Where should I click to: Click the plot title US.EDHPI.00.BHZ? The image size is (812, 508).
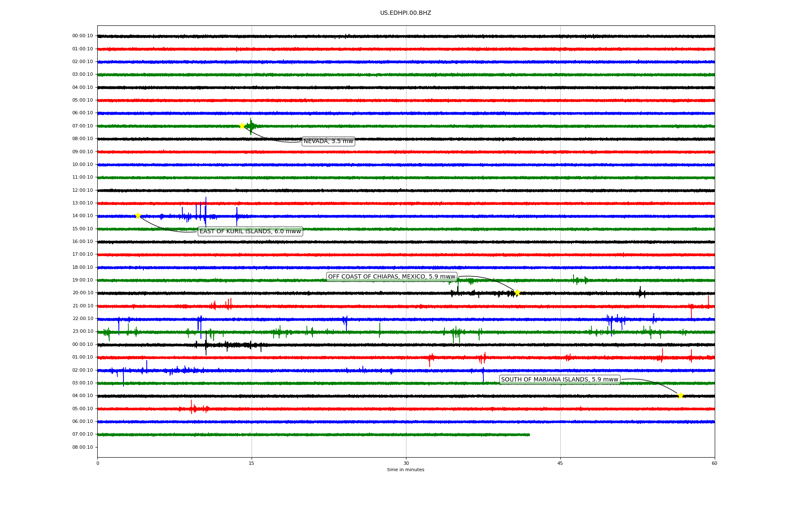(x=406, y=13)
